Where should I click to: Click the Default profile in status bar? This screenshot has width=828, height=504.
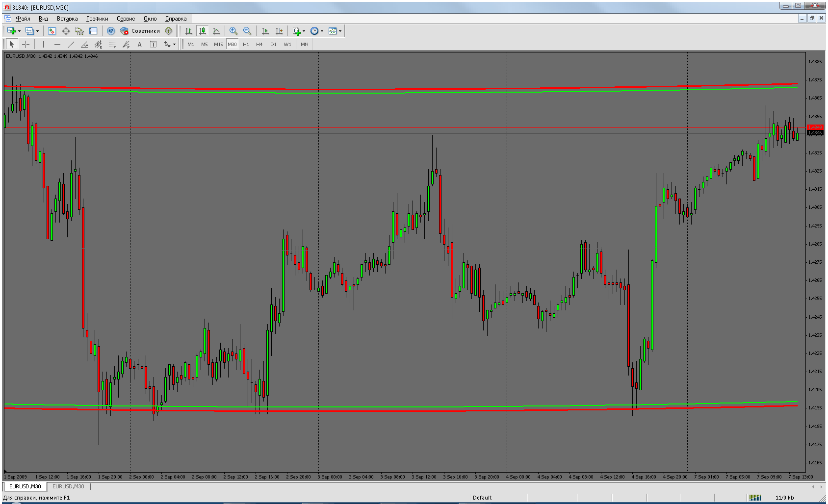tap(482, 498)
